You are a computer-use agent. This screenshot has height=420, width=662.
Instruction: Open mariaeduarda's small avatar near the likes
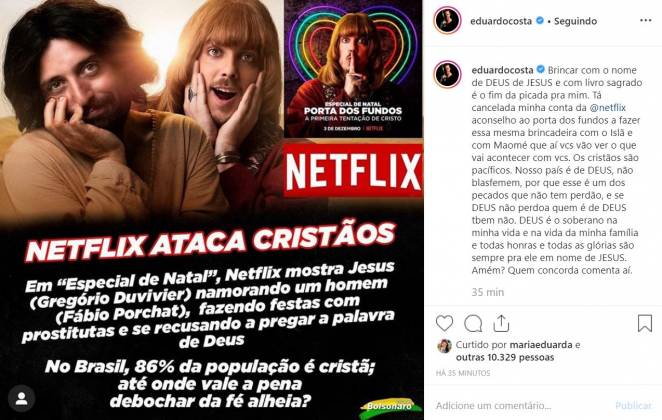(444, 346)
